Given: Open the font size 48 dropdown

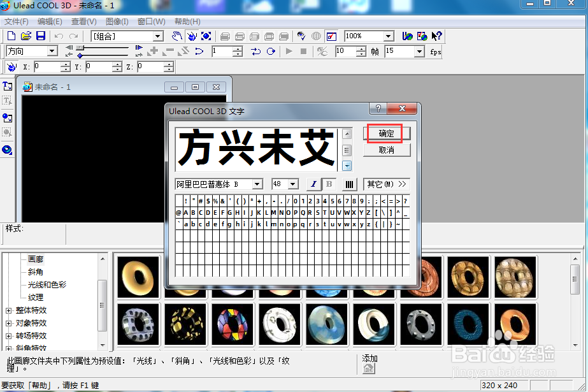Looking at the screenshot, I should click(293, 184).
